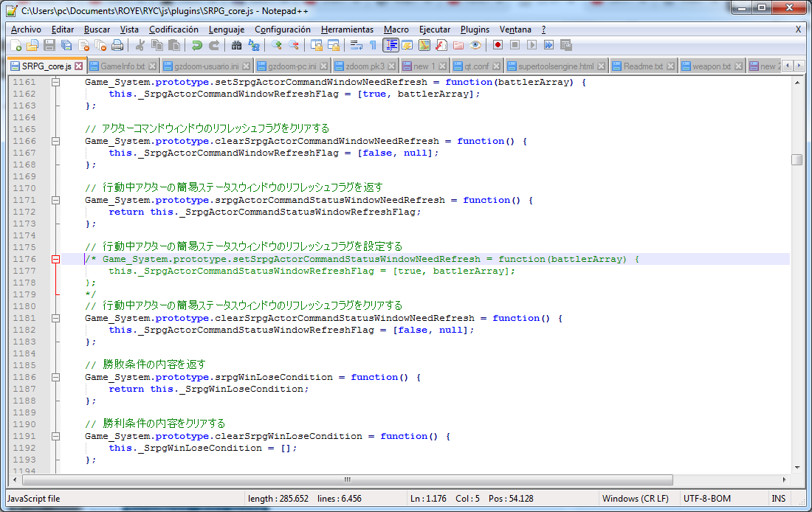The width and height of the screenshot is (812, 512).
Task: Close the SRPG_core.js tab
Action: [x=79, y=66]
